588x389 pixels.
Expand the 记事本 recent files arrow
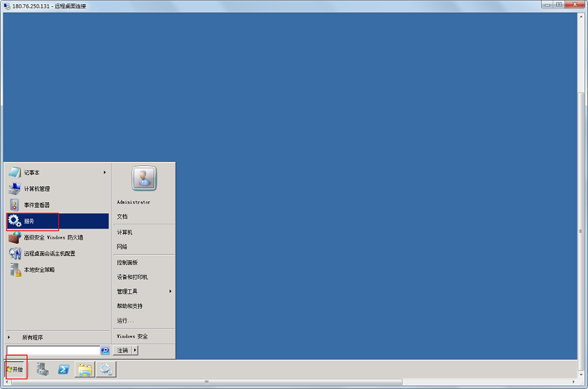(x=104, y=172)
